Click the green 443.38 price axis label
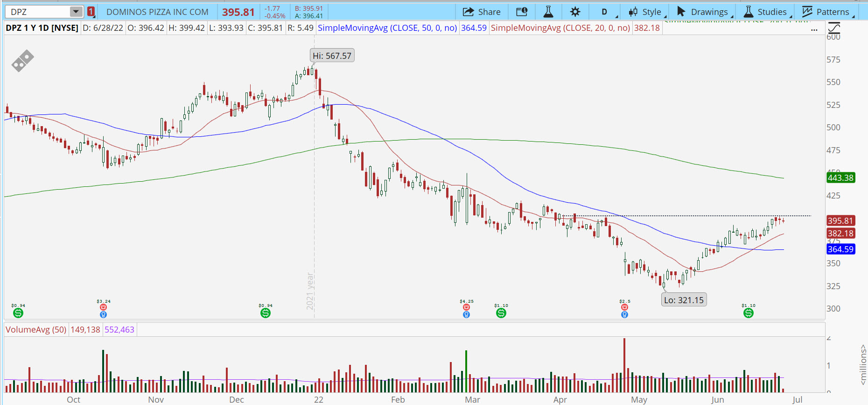The image size is (868, 405). tap(841, 178)
